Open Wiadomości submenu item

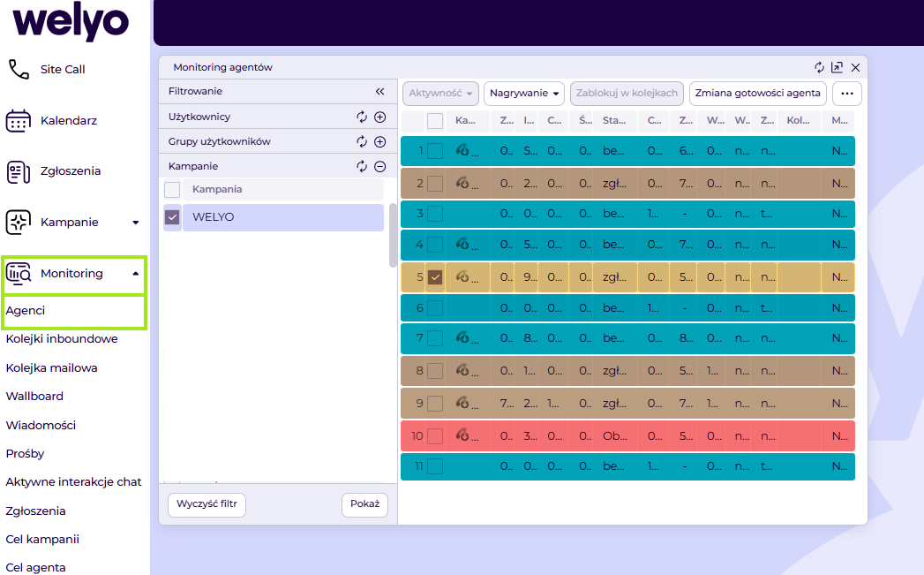[41, 425]
